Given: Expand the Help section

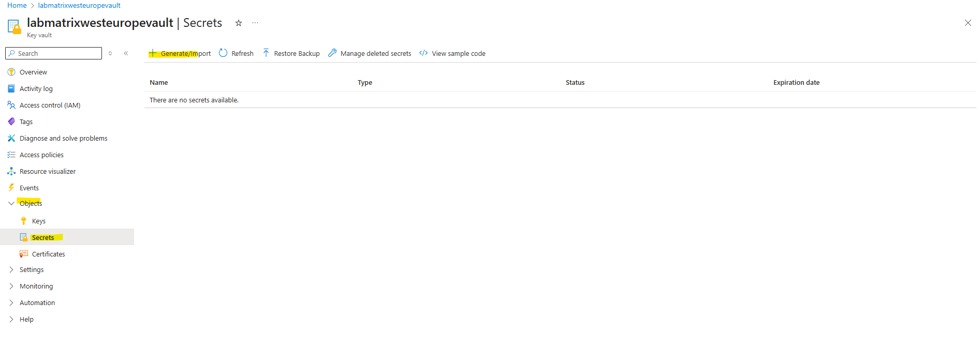Looking at the screenshot, I should pos(11,319).
